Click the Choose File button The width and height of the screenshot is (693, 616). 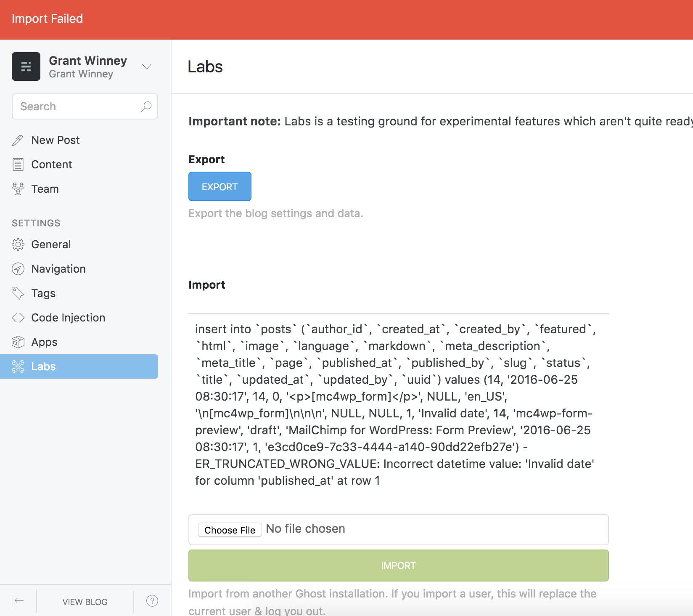(230, 530)
